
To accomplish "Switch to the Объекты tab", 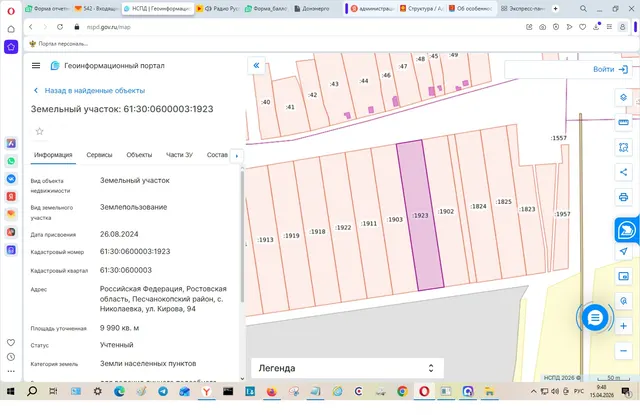I will click(x=139, y=155).
